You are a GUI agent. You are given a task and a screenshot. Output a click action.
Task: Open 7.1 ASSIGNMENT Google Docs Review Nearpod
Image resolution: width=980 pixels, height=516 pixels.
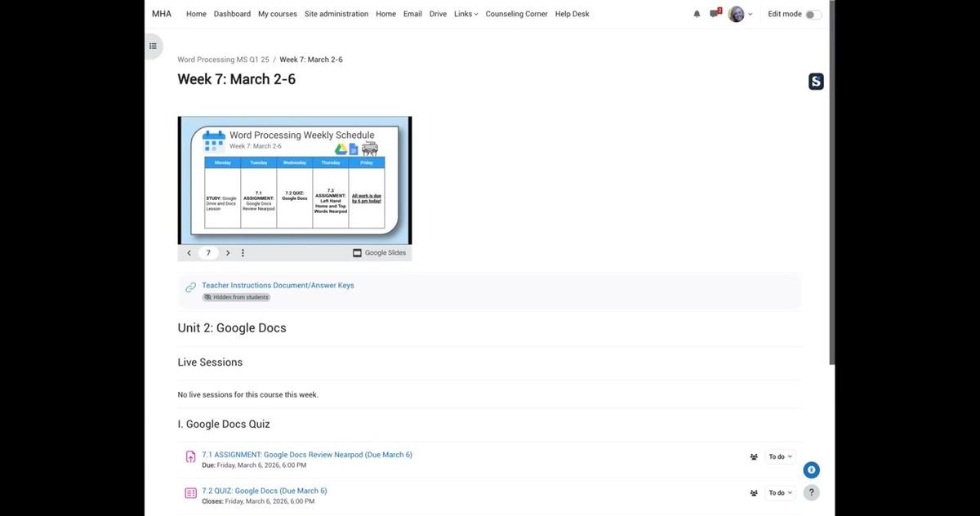(307, 455)
